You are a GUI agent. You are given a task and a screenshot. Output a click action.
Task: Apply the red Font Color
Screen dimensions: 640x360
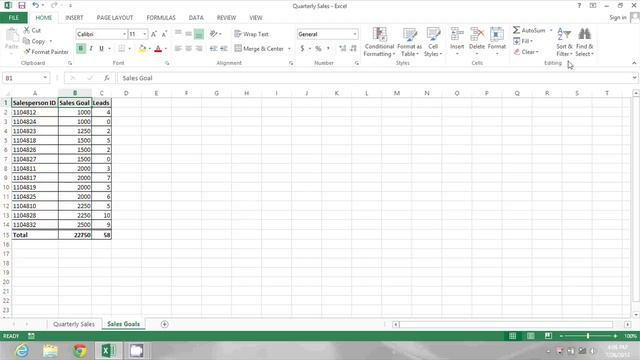pos(158,49)
